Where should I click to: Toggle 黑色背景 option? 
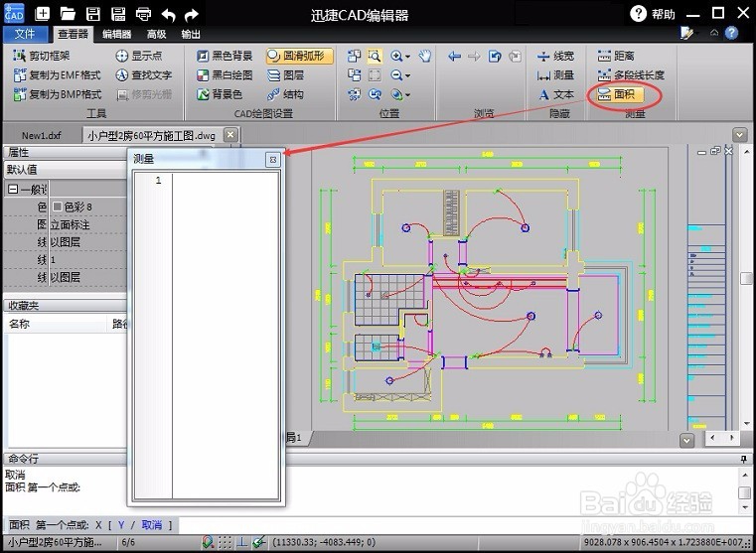(x=225, y=56)
